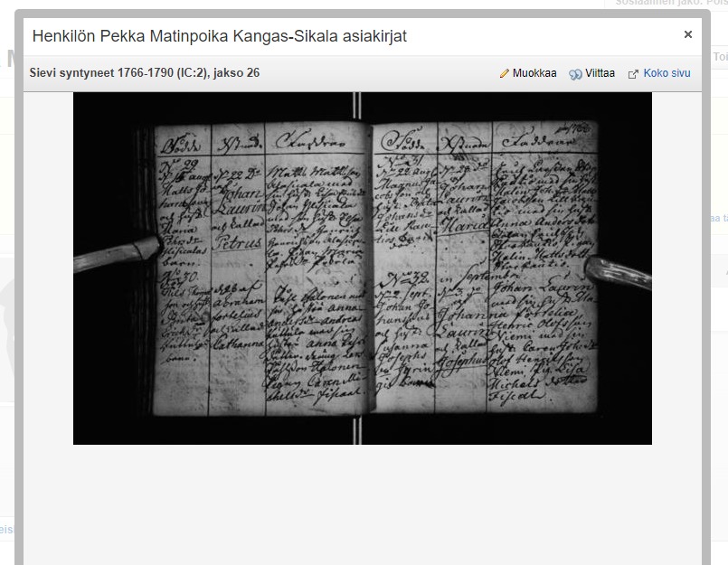Click the Muokkaa pencil icon
The height and width of the screenshot is (565, 728).
tap(505, 73)
